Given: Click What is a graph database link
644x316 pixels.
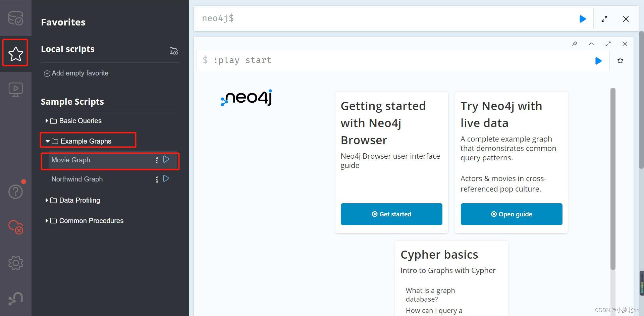Looking at the screenshot, I should 430,295.
